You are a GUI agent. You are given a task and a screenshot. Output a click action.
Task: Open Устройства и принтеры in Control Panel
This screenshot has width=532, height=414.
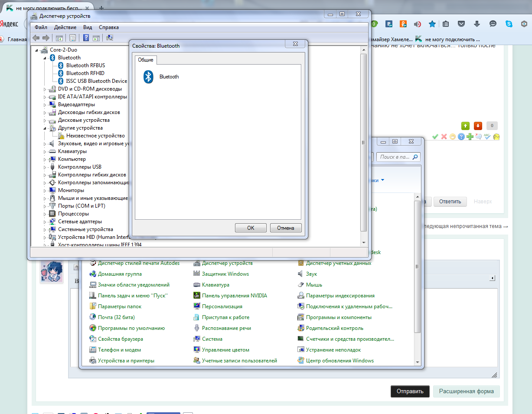[x=126, y=361]
